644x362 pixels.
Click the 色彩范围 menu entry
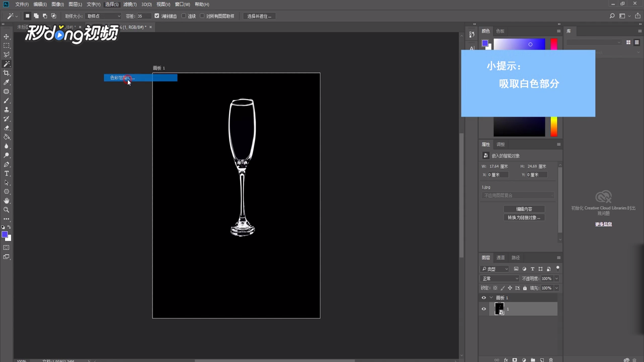point(140,77)
